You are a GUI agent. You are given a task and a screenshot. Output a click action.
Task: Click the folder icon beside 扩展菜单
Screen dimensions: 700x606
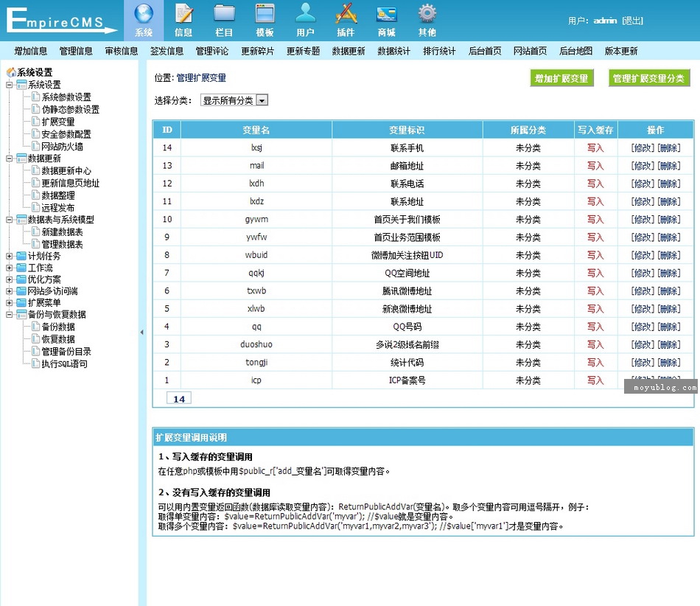(x=21, y=302)
